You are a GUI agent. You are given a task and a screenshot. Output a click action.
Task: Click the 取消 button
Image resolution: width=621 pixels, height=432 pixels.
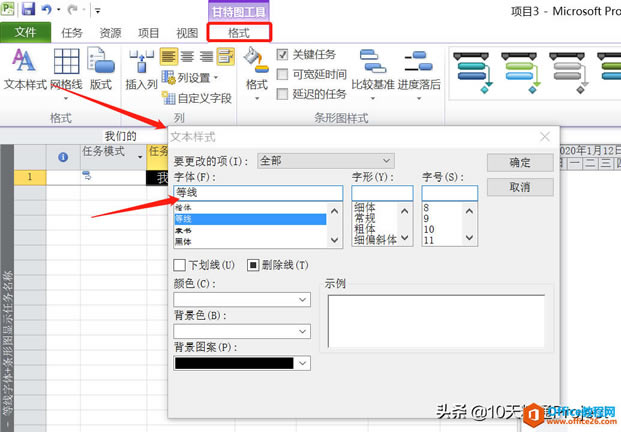520,187
